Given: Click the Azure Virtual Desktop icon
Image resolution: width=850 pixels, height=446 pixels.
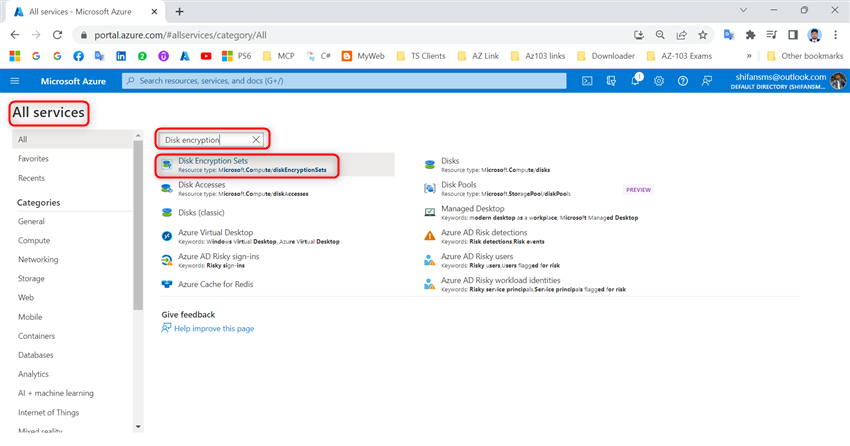Looking at the screenshot, I should [167, 236].
